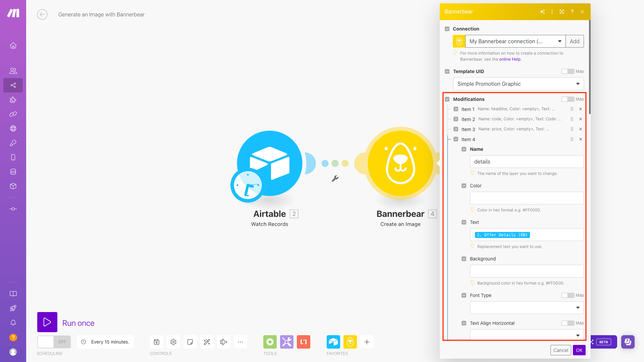Open the Flow control tool icon
Image resolution: width=644 pixels, height=362 pixels.
click(x=270, y=342)
